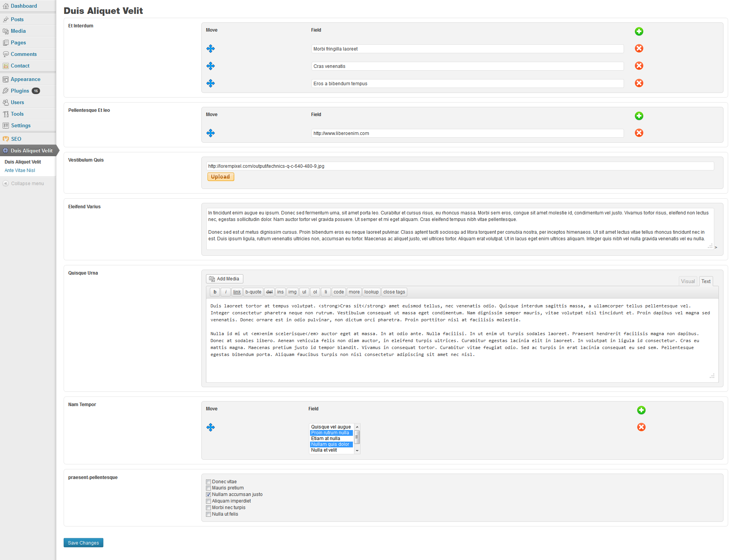732x560 pixels.
Task: Open the Duis Aliquet Velit submenu item
Action: [23, 162]
